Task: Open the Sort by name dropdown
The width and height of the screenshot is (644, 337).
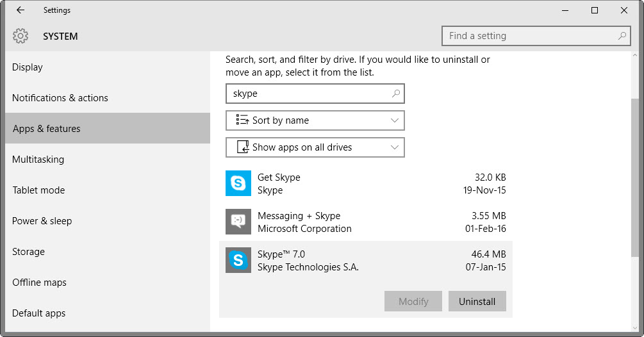Action: (315, 120)
